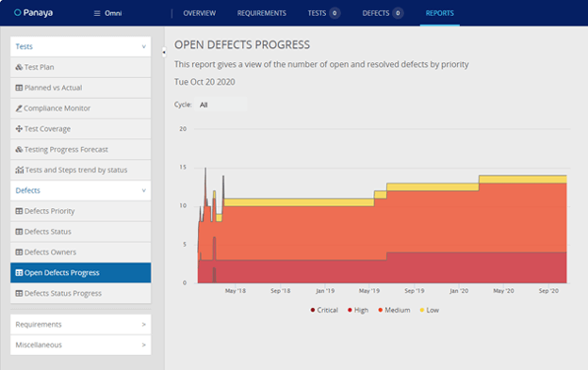This screenshot has width=588, height=370.
Task: Click the Tue Oct 20 2020 date text
Action: point(204,82)
